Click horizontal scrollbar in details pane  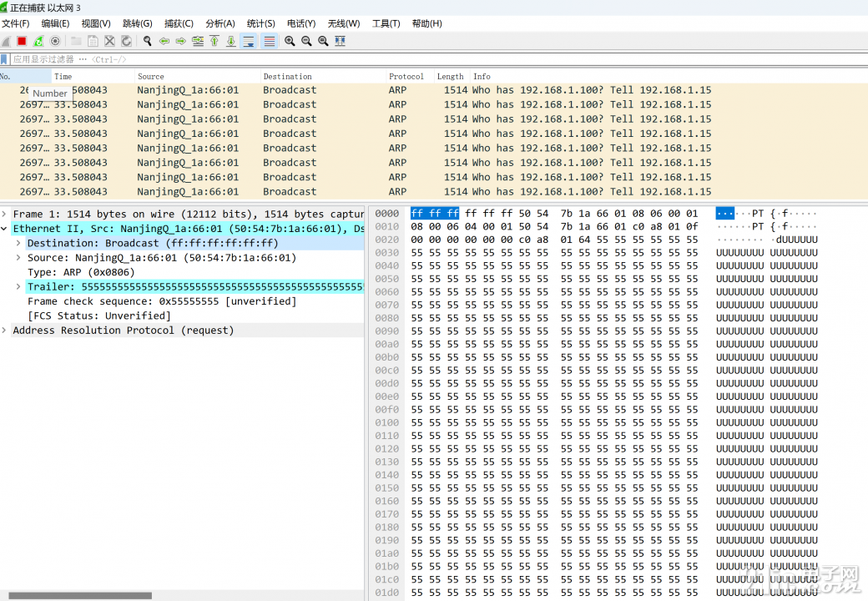coord(80,595)
